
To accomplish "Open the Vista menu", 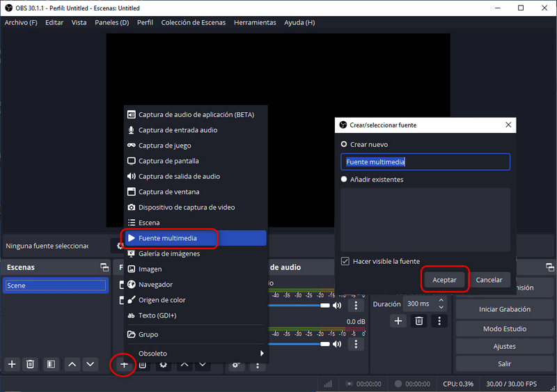I will click(x=79, y=22).
